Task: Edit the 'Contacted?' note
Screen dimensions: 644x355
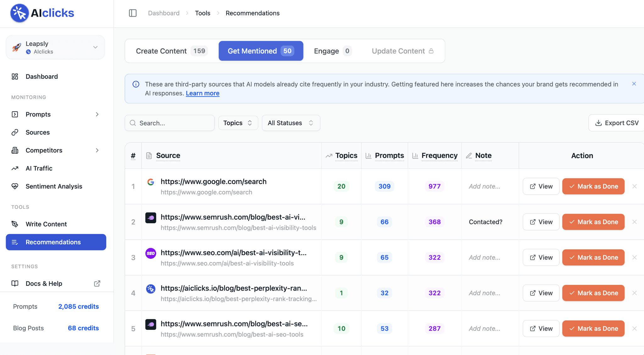Action: coord(486,222)
